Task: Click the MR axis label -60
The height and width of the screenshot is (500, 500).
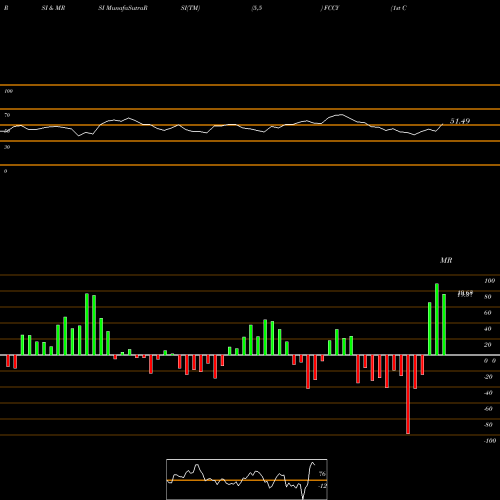Action: coord(488,409)
